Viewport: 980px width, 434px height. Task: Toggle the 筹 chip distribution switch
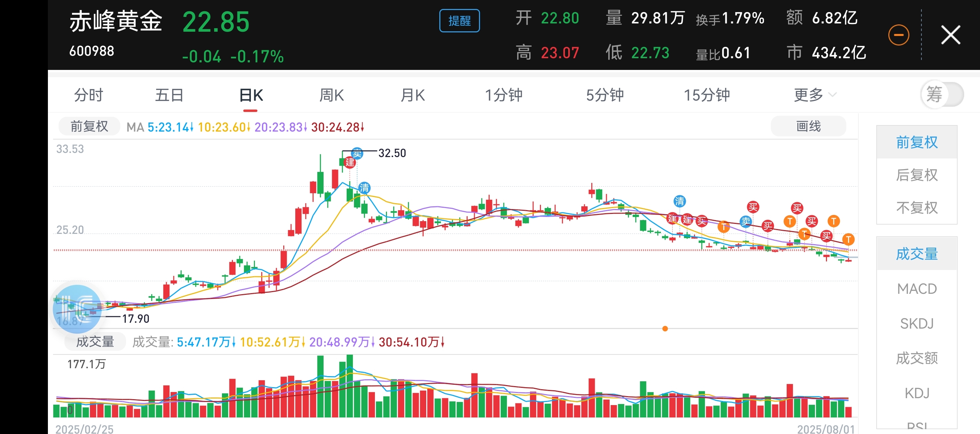pos(942,94)
